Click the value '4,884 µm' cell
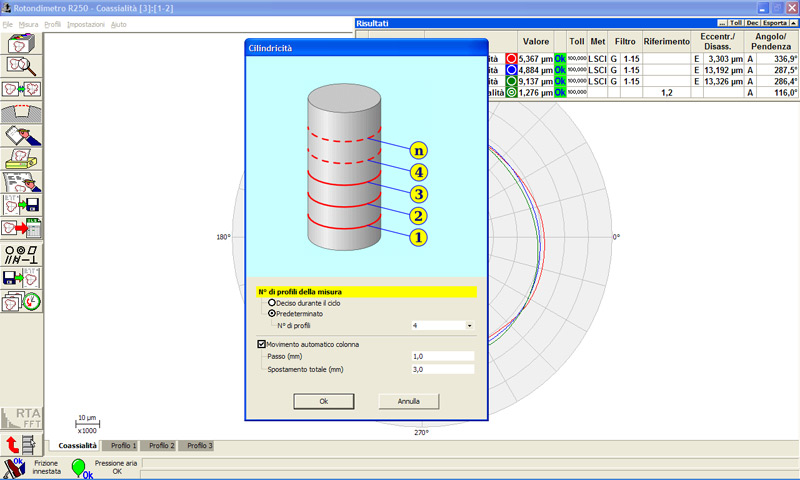Image resolution: width=800 pixels, height=480 pixels. (536, 70)
